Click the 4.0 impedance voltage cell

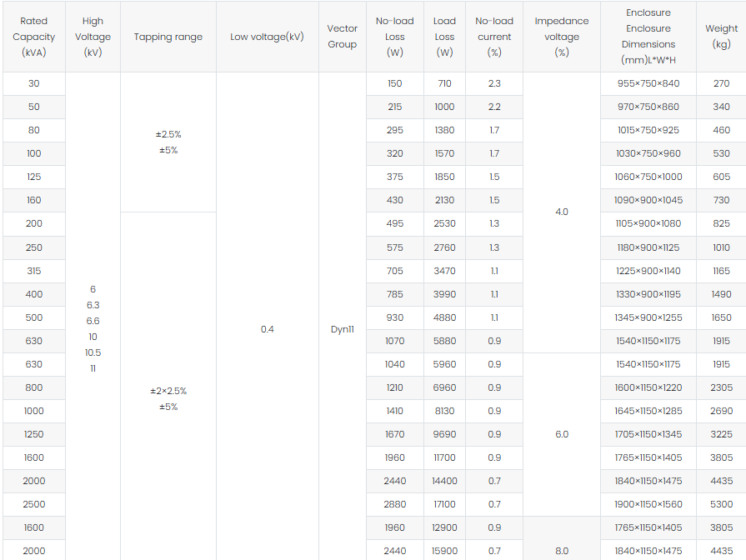point(561,212)
